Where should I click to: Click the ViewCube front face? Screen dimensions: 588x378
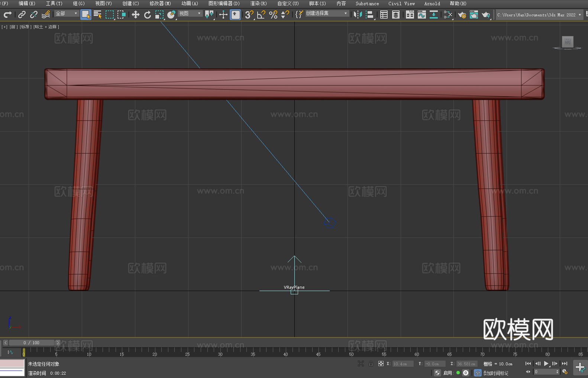pos(568,41)
